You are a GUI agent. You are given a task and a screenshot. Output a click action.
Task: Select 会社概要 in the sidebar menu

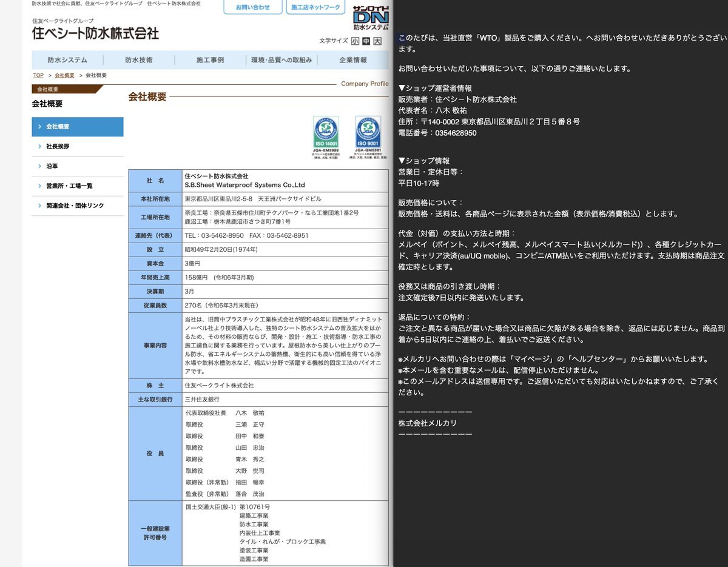click(x=78, y=127)
